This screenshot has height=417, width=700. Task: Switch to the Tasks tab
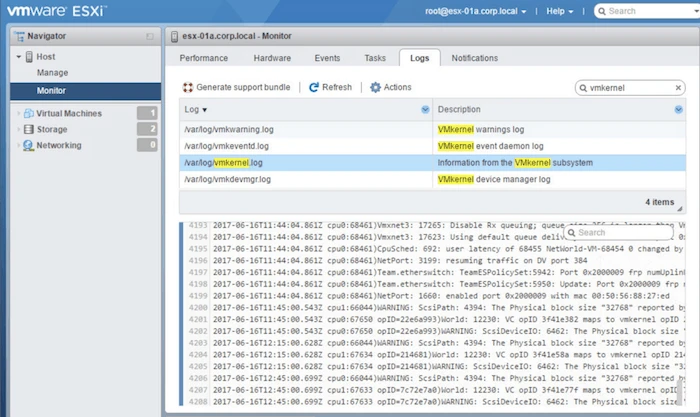click(x=375, y=58)
